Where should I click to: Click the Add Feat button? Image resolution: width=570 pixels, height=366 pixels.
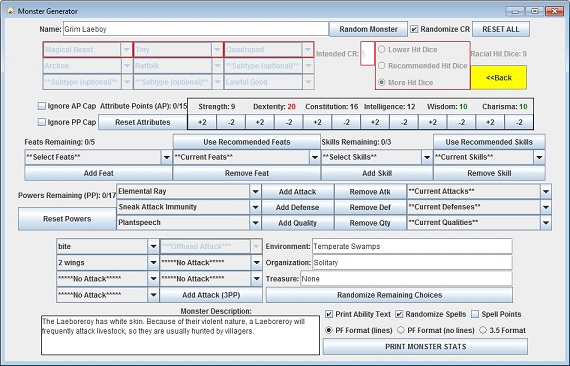pyautogui.click(x=99, y=173)
